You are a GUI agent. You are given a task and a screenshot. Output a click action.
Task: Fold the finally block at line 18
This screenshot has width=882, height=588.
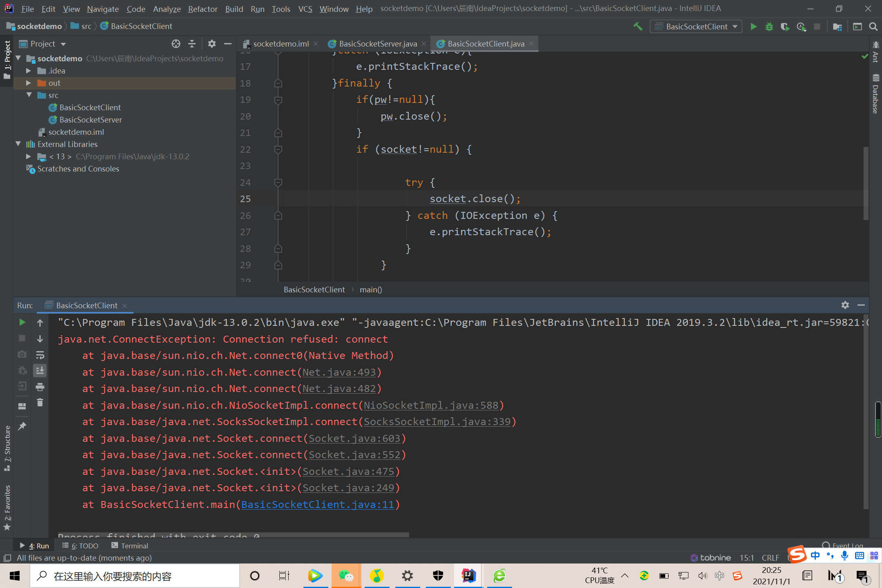278,83
